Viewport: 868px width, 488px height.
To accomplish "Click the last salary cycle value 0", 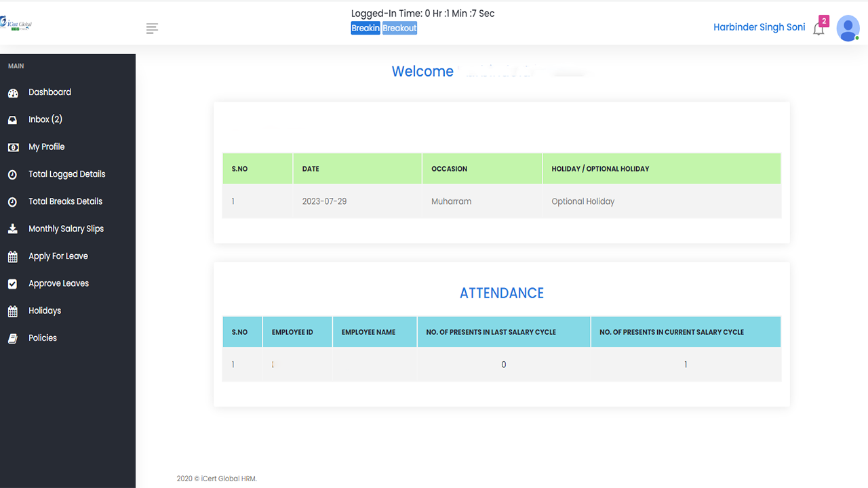I will 504,365.
